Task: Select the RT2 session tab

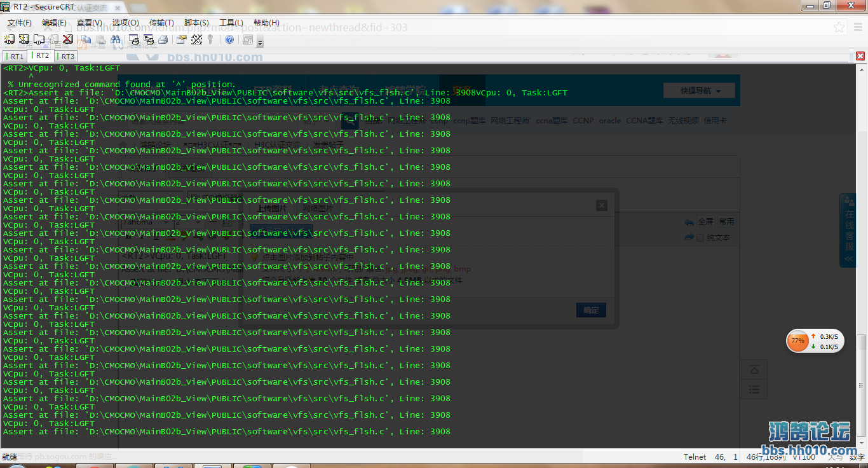Action: (x=41, y=55)
